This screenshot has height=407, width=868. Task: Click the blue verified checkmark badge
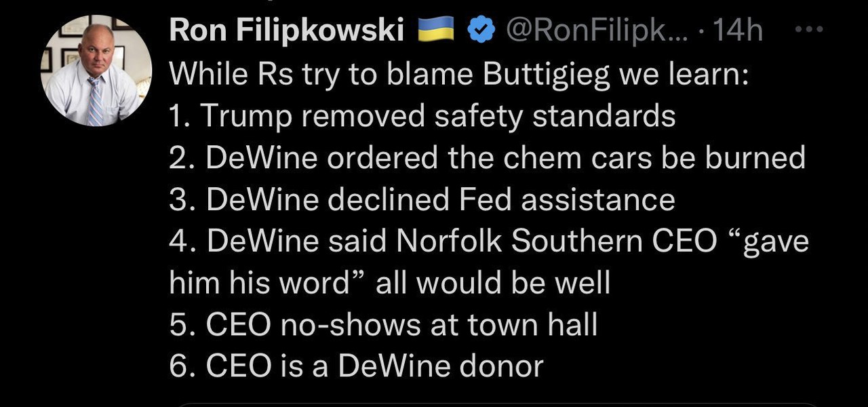(481, 31)
